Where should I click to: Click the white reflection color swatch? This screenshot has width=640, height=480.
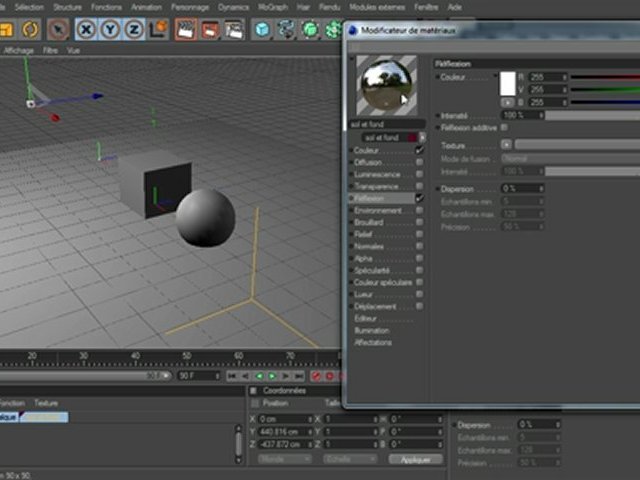[x=506, y=83]
